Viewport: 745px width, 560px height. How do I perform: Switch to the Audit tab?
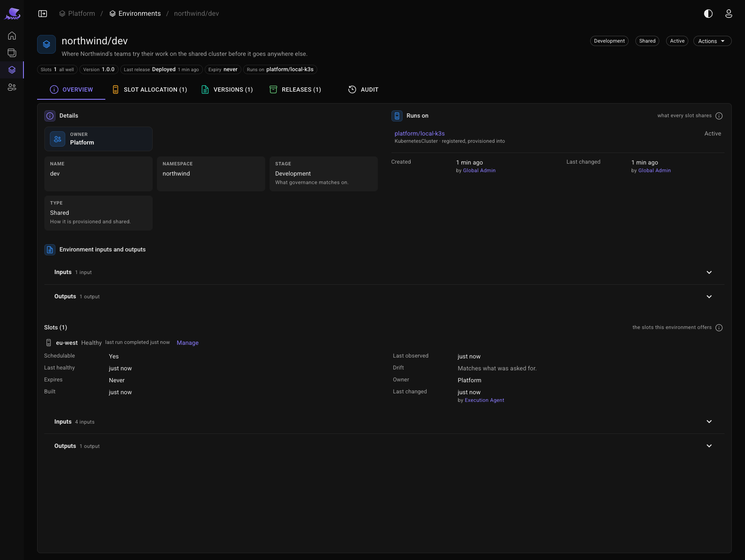point(363,89)
